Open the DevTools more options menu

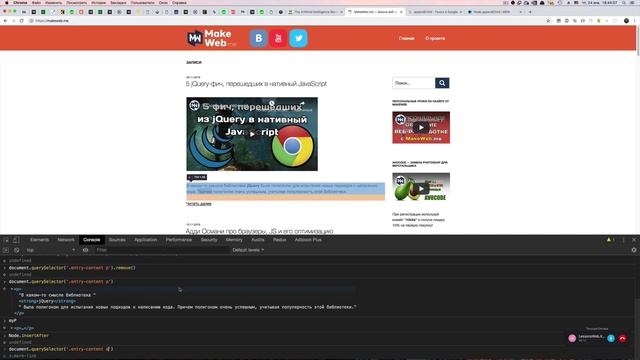(624, 240)
